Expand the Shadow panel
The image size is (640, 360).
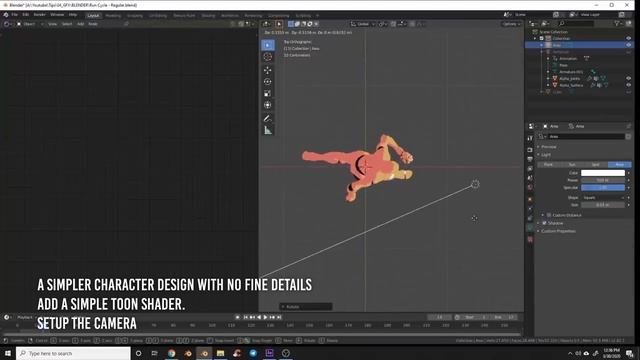(539, 223)
